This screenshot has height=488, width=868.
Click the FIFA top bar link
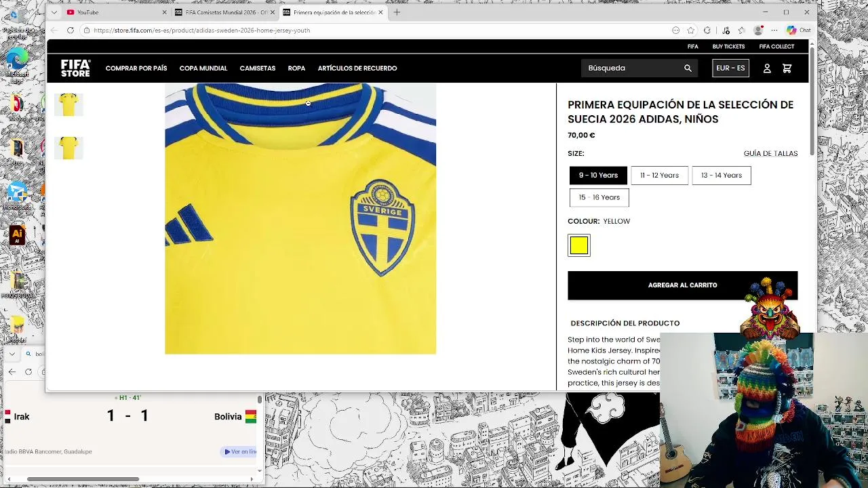click(x=692, y=47)
